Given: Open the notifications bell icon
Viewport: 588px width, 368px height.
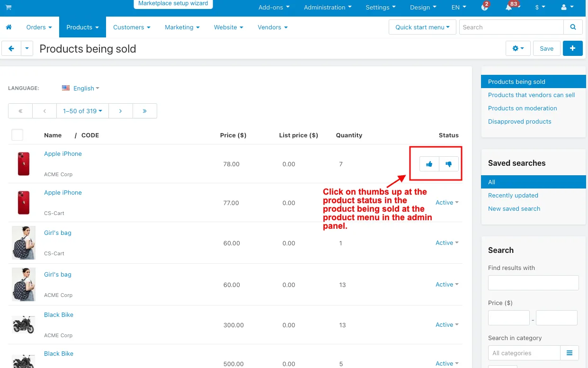Looking at the screenshot, I should (x=509, y=8).
